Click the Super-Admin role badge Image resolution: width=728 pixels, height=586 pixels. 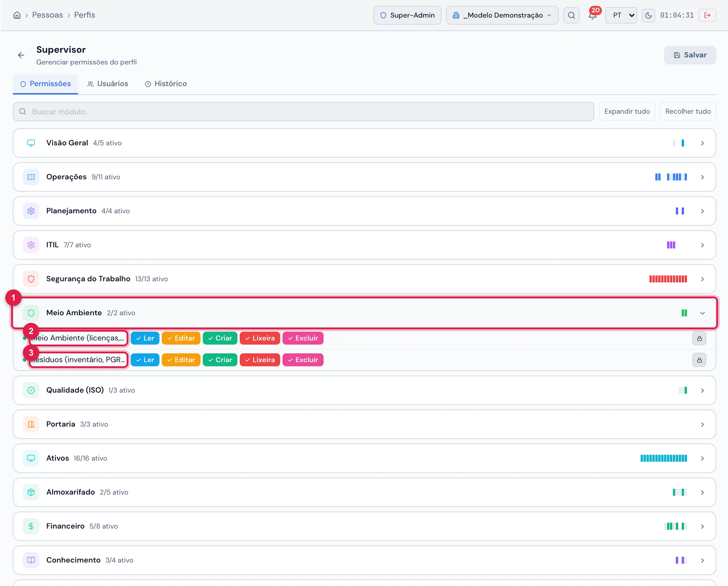point(407,15)
